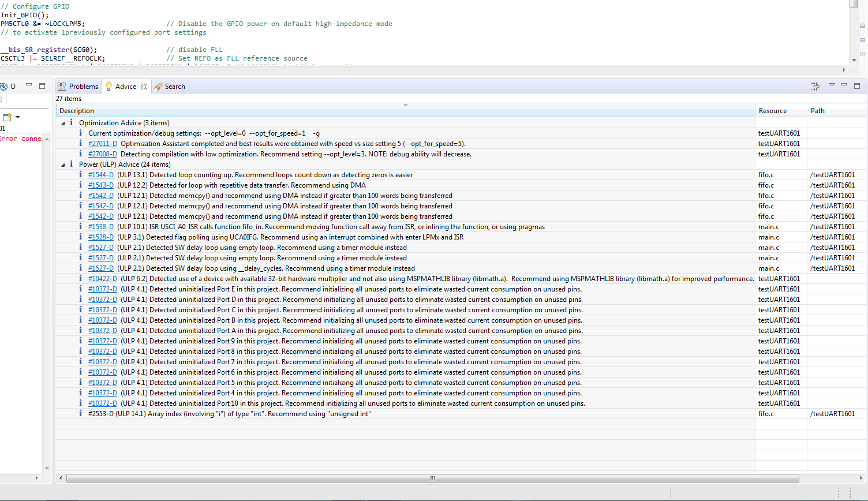Switch to the Search tab

click(x=170, y=87)
